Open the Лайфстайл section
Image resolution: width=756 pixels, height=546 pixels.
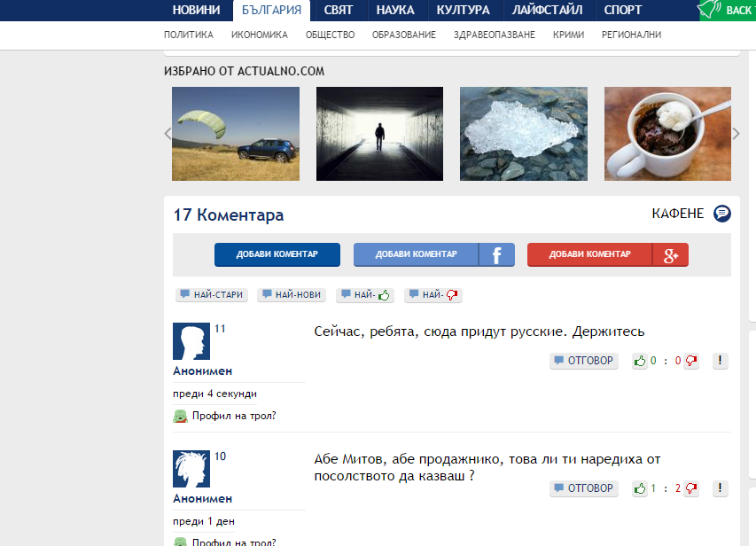547,10
